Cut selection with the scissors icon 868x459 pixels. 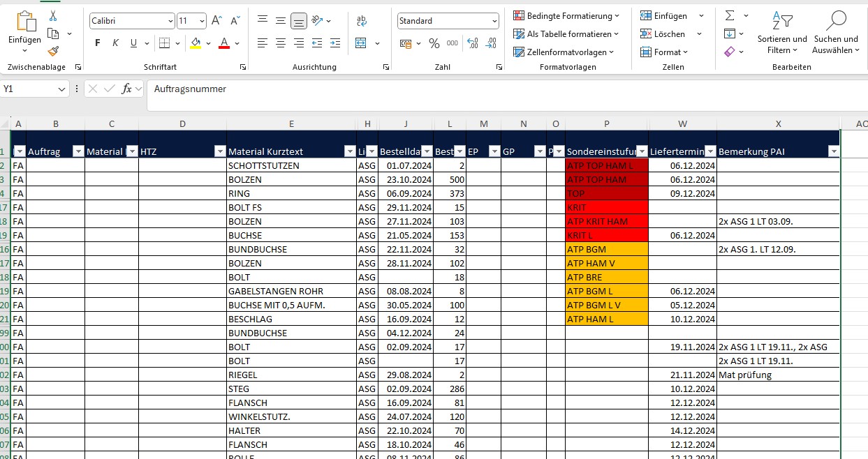(53, 15)
